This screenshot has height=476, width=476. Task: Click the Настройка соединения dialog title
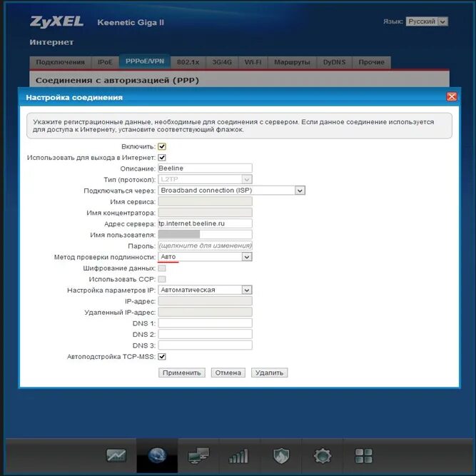point(74,98)
